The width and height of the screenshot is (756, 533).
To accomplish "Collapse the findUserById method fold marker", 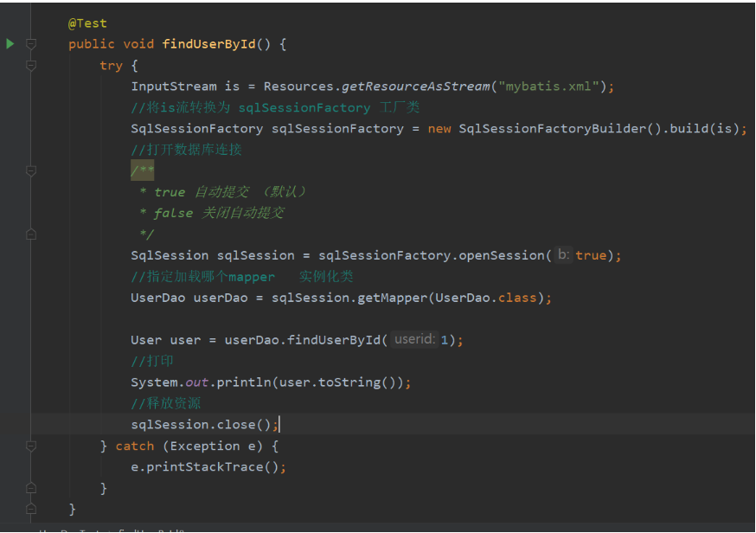I will point(31,44).
